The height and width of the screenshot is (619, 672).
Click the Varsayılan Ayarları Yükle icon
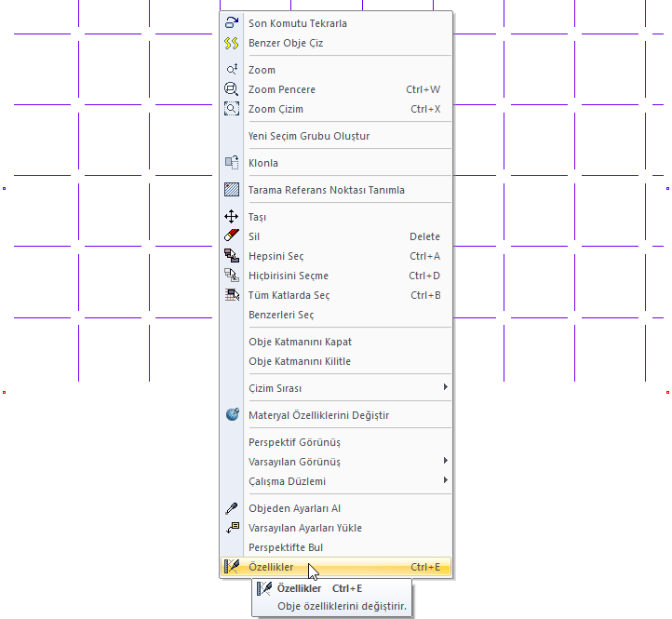point(232,527)
